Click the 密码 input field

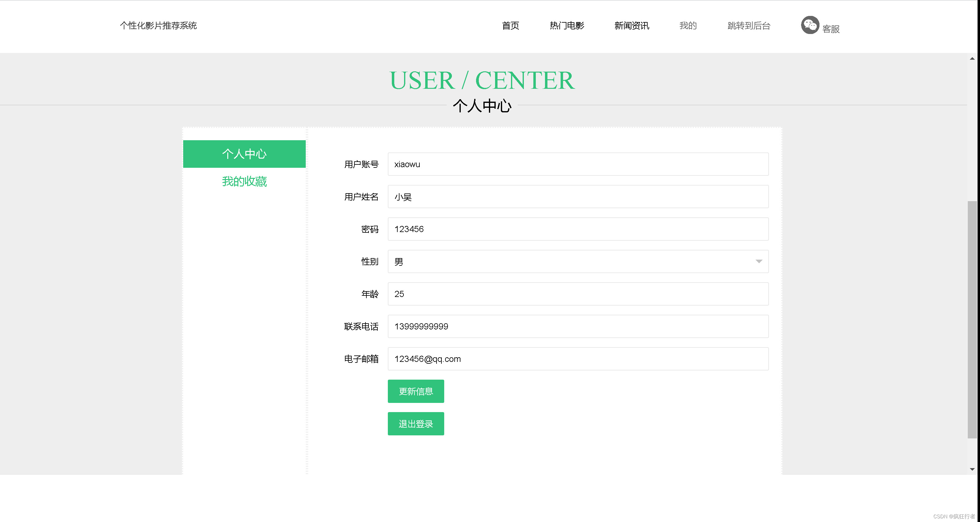(577, 229)
